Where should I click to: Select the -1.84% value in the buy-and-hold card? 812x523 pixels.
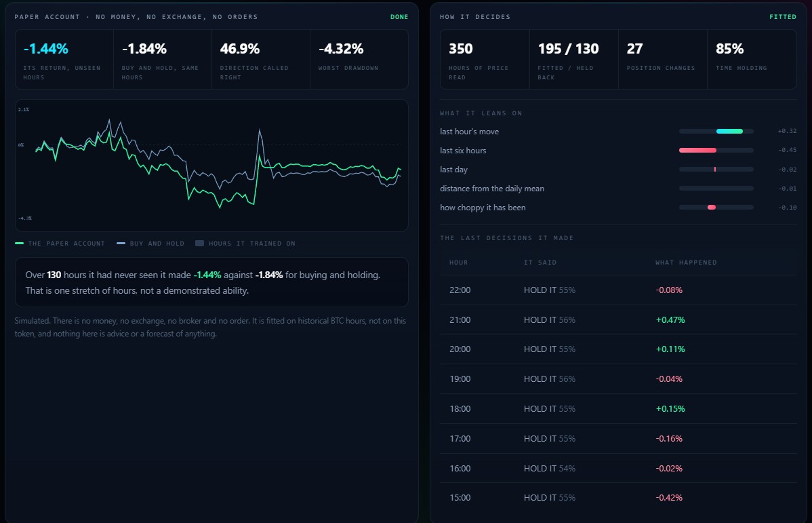coord(144,49)
